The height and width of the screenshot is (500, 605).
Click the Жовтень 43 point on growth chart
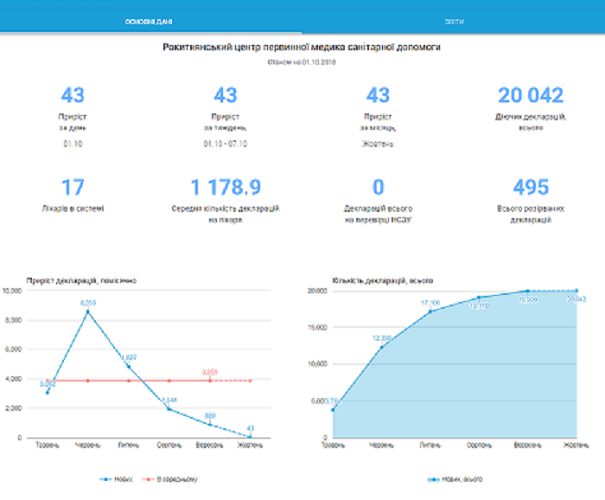click(250, 437)
